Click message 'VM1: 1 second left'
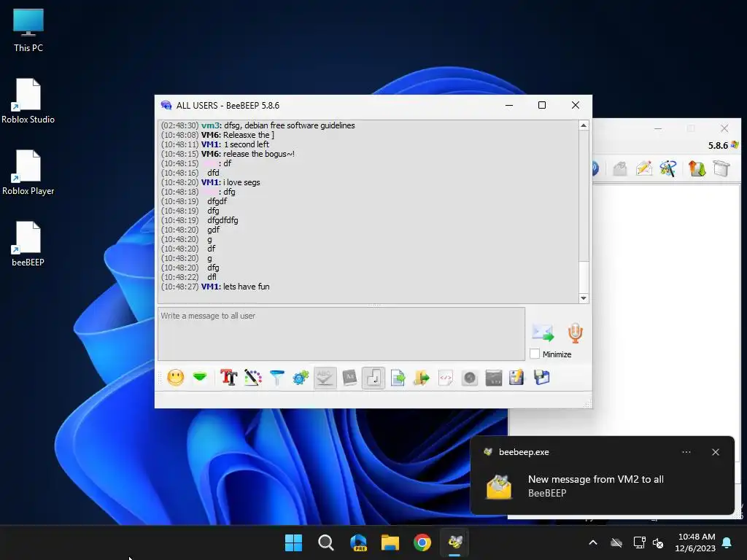Image resolution: width=747 pixels, height=560 pixels. click(x=235, y=144)
